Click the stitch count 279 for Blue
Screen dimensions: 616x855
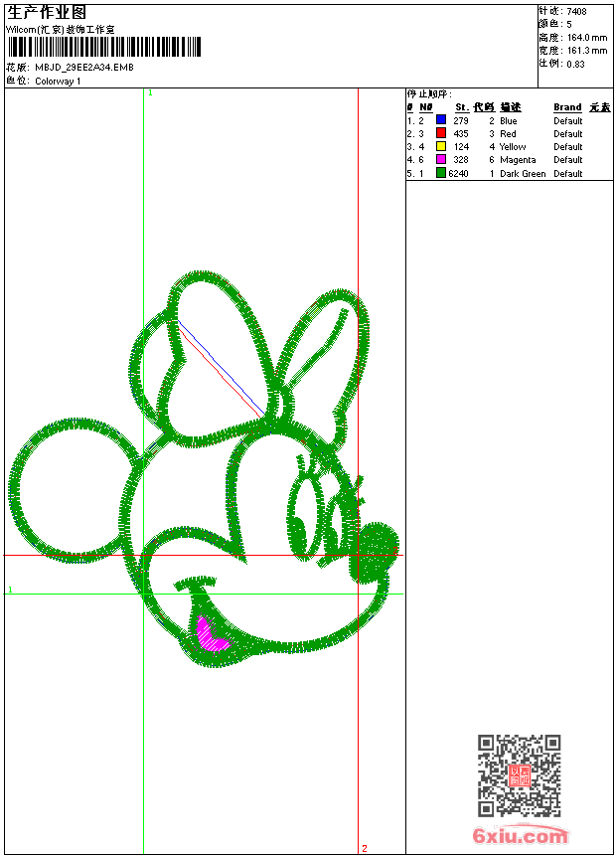tap(461, 120)
